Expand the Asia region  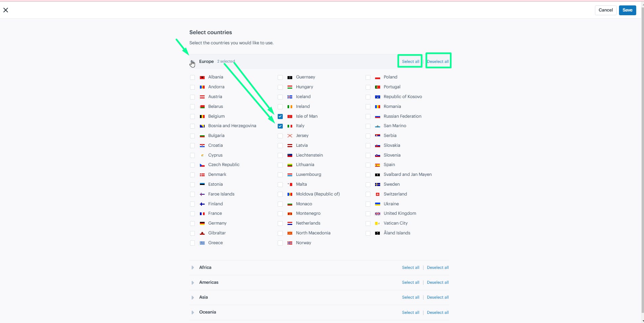(192, 297)
